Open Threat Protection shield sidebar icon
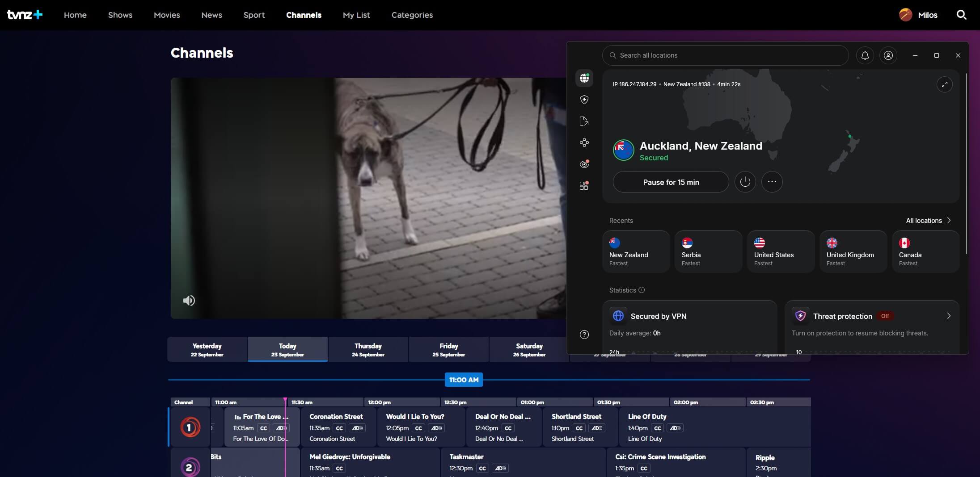Image resolution: width=980 pixels, height=477 pixels. 584,100
